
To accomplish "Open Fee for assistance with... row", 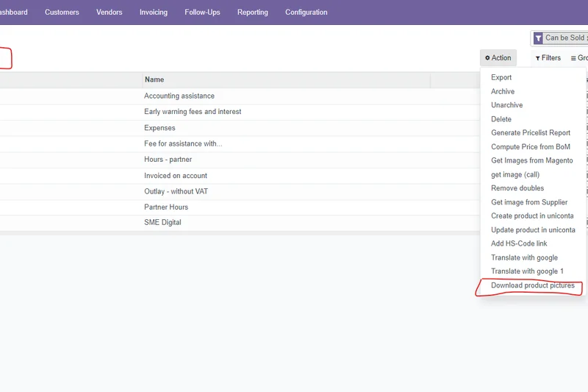I will coord(240,143).
